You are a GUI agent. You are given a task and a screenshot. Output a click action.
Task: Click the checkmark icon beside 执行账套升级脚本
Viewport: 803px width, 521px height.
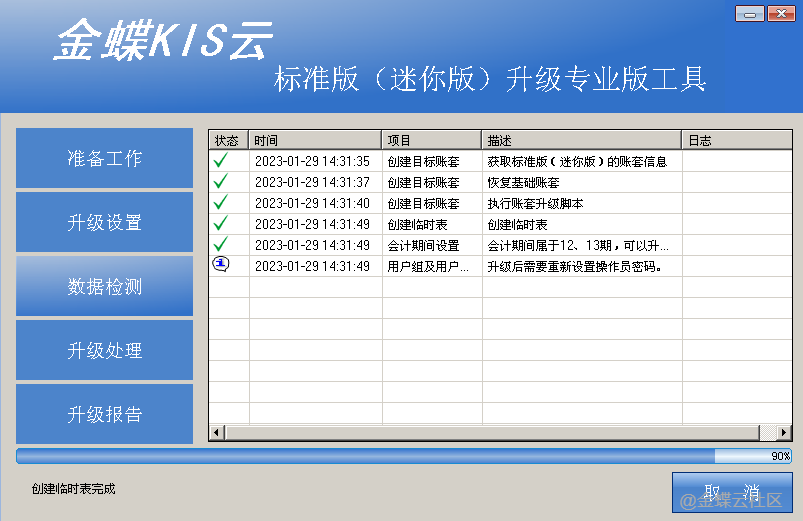221,203
